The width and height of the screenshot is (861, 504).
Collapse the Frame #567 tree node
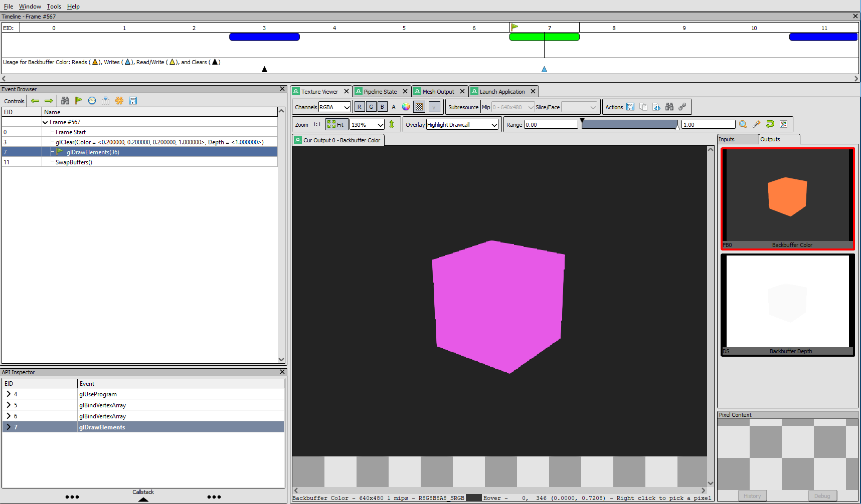click(46, 122)
